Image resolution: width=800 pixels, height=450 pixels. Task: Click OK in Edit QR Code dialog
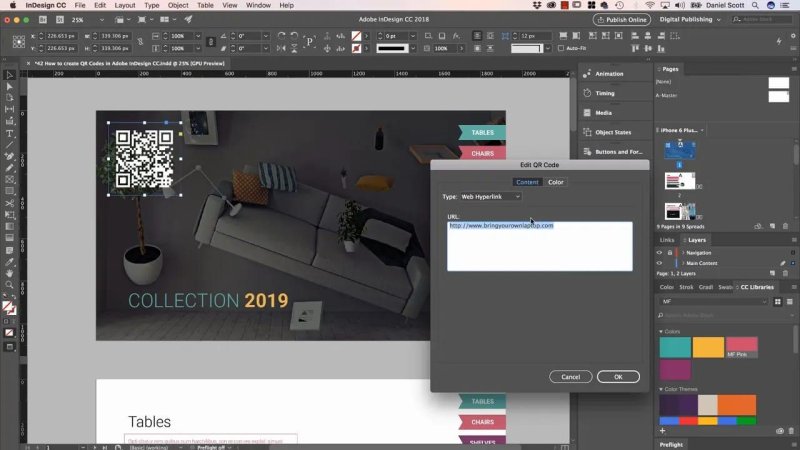618,377
